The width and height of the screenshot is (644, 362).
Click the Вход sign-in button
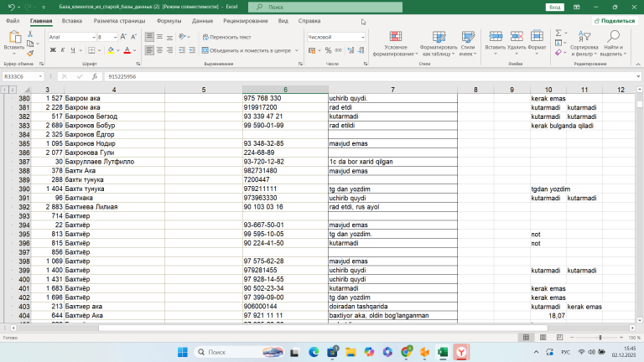click(555, 7)
